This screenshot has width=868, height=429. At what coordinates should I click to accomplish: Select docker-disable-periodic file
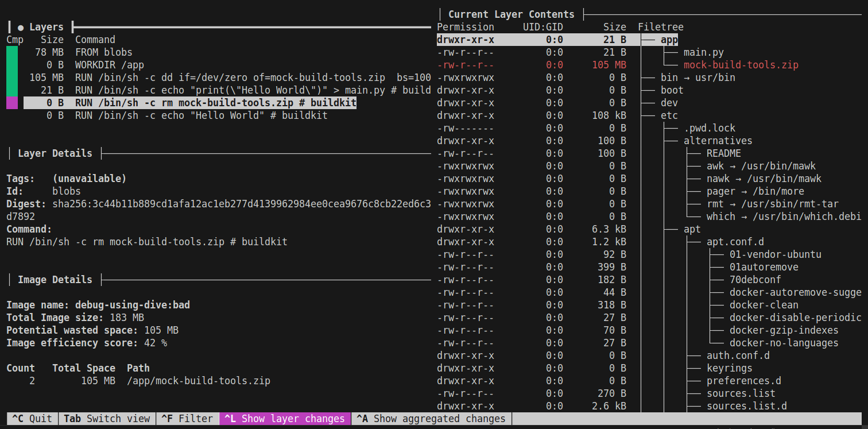click(x=795, y=318)
